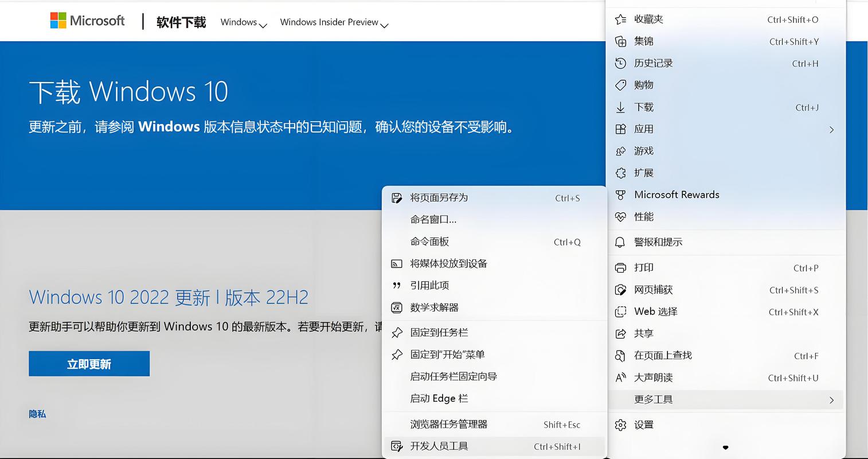The height and width of the screenshot is (459, 868).
Task: Click the 立即更新 button
Action: tap(89, 363)
